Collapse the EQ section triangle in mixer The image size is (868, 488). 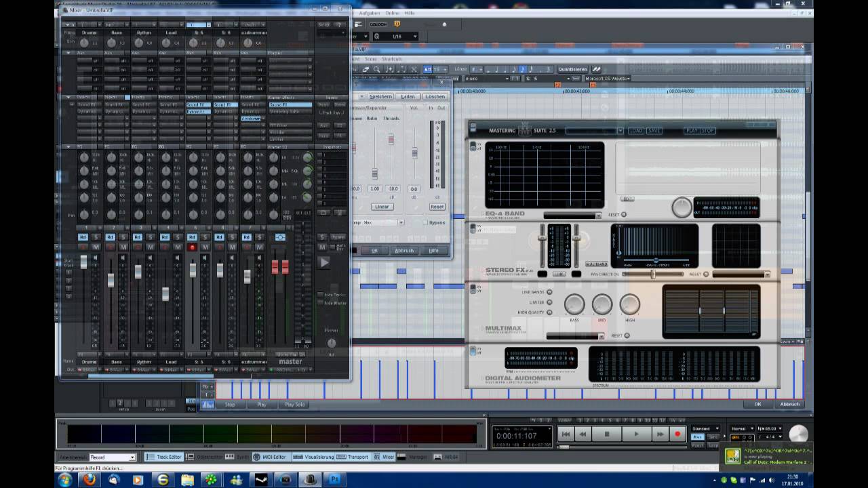pos(68,146)
